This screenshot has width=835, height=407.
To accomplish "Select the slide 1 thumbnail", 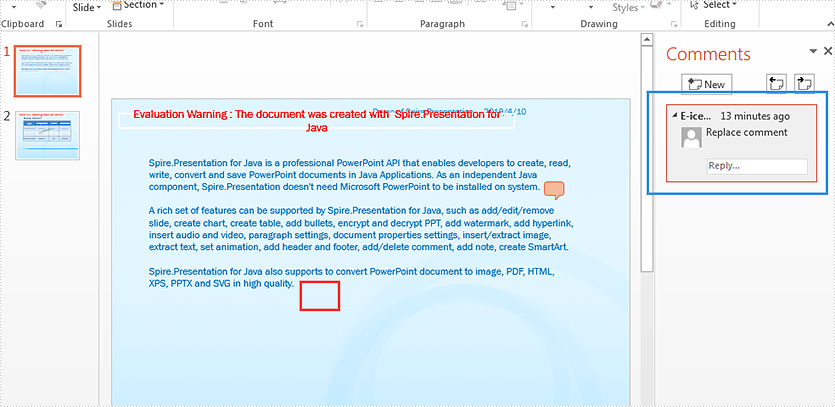I will (x=48, y=70).
